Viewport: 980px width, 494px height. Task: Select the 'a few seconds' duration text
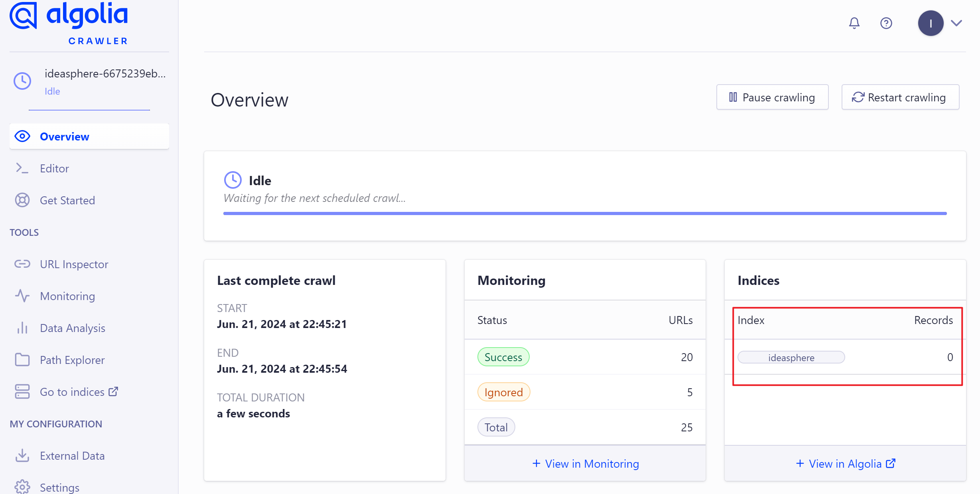pos(254,413)
